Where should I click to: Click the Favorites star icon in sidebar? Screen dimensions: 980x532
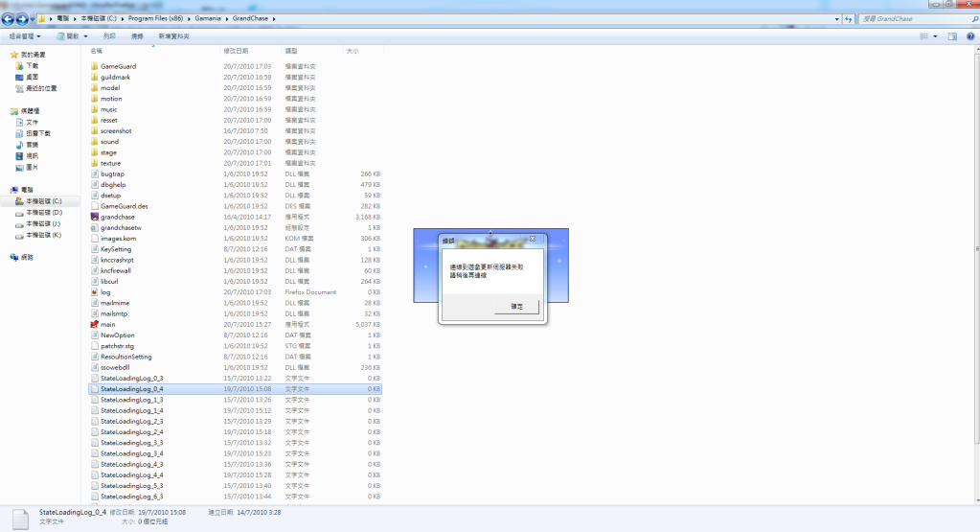[14, 55]
